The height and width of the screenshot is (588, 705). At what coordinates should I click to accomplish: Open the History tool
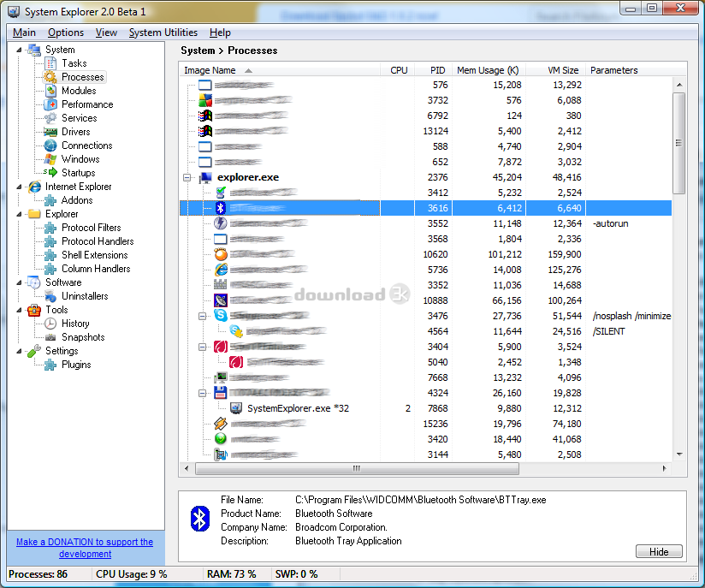point(75,323)
